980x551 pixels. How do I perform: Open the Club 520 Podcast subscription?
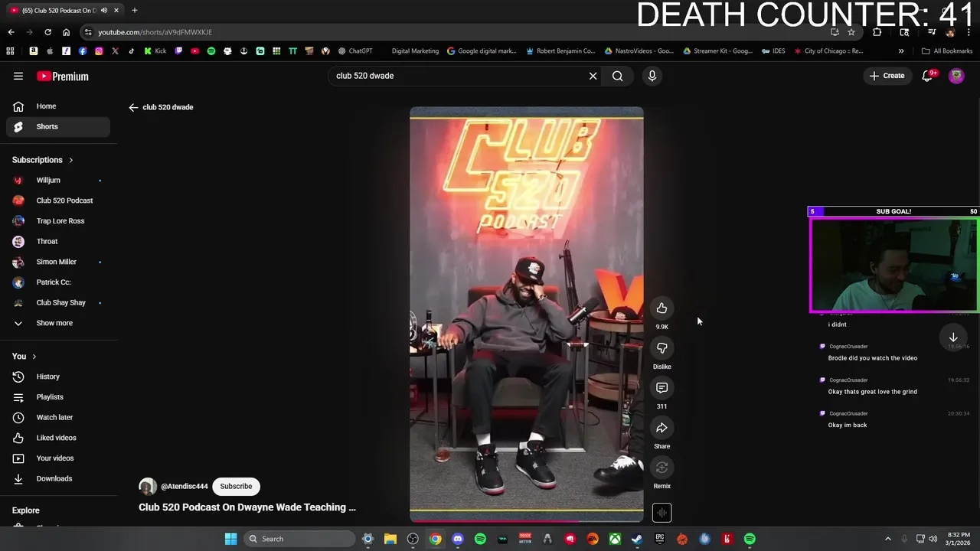(58, 201)
